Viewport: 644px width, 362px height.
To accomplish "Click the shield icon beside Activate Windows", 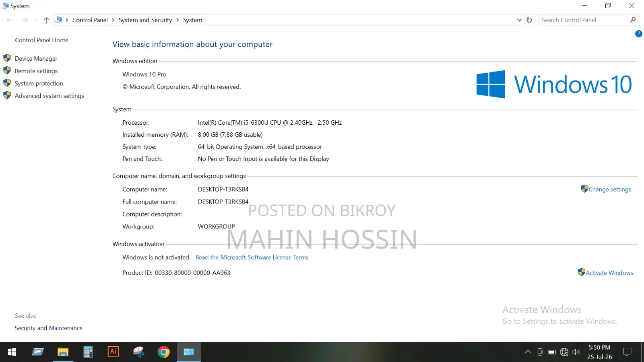I will [581, 272].
